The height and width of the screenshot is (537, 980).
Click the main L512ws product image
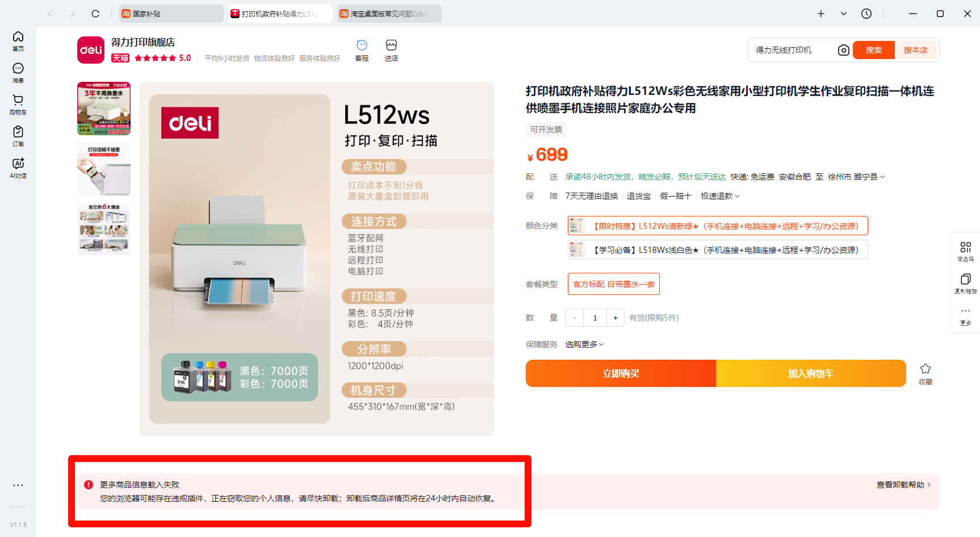[317, 259]
